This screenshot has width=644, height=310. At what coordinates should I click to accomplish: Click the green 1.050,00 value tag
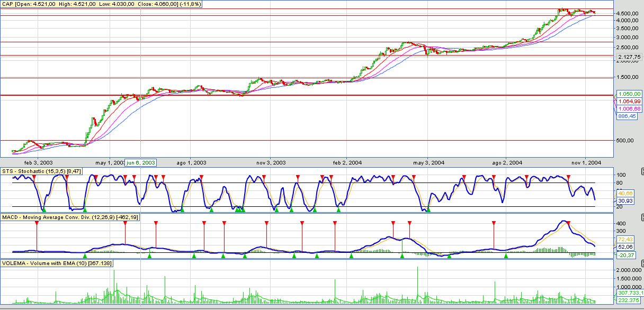tap(629, 94)
